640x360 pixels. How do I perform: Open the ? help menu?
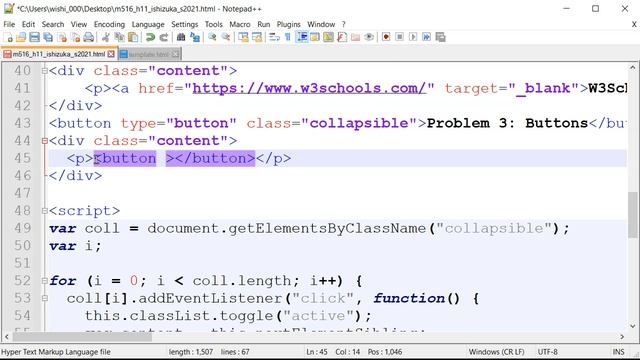coord(344,24)
